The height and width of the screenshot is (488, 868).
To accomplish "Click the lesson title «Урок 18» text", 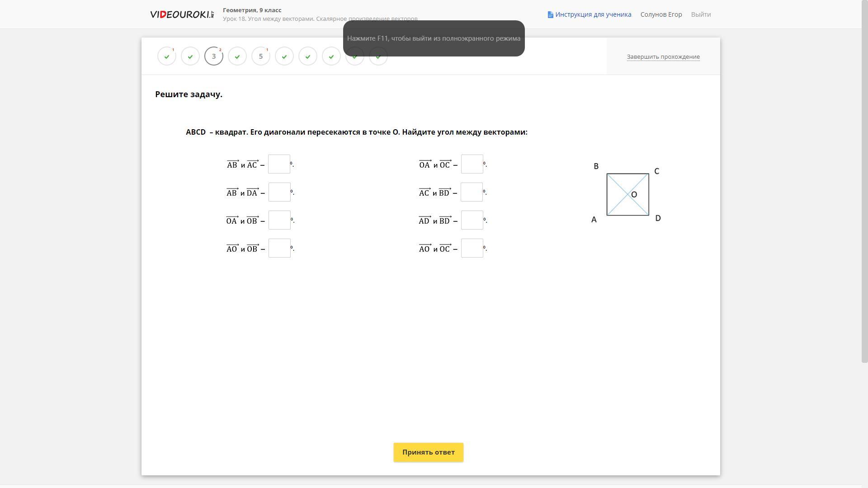I will pos(320,19).
